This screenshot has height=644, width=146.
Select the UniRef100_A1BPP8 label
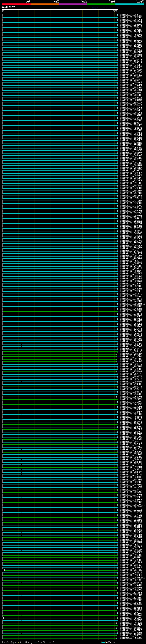coord(131,344)
